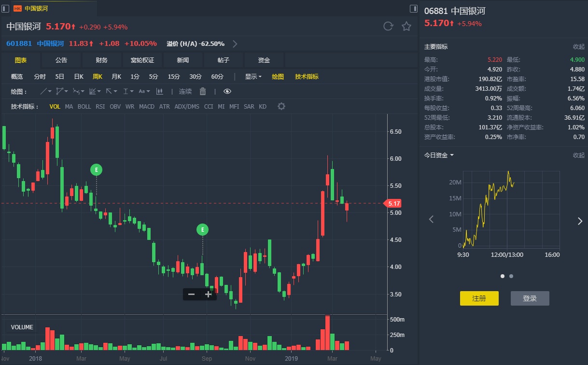Screen dimensions: 588x365
Task: Switch chart to 分时 view
Action: coord(40,76)
